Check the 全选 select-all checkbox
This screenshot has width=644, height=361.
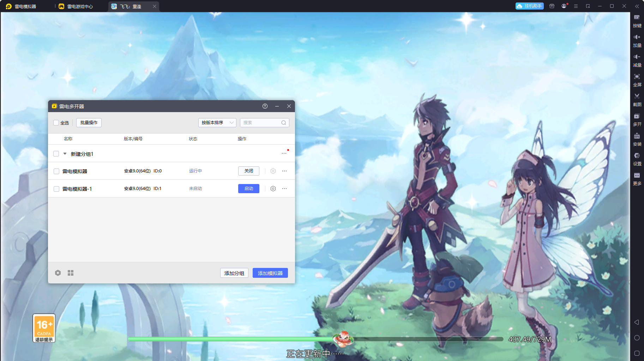tap(56, 123)
